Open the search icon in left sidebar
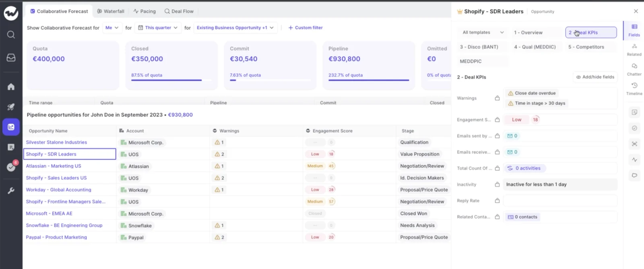 point(11,35)
